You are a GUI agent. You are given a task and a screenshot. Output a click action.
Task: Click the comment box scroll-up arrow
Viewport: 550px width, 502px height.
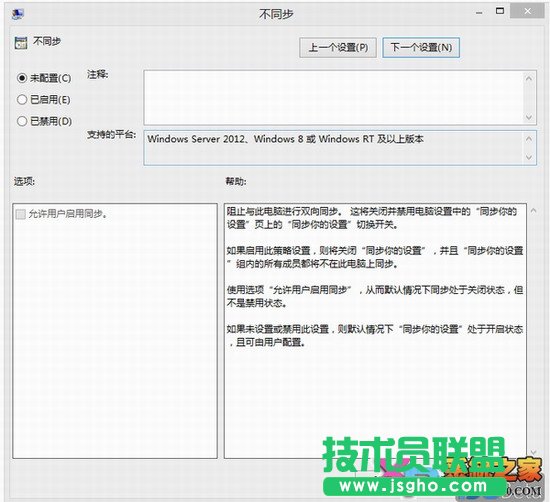pyautogui.click(x=529, y=78)
